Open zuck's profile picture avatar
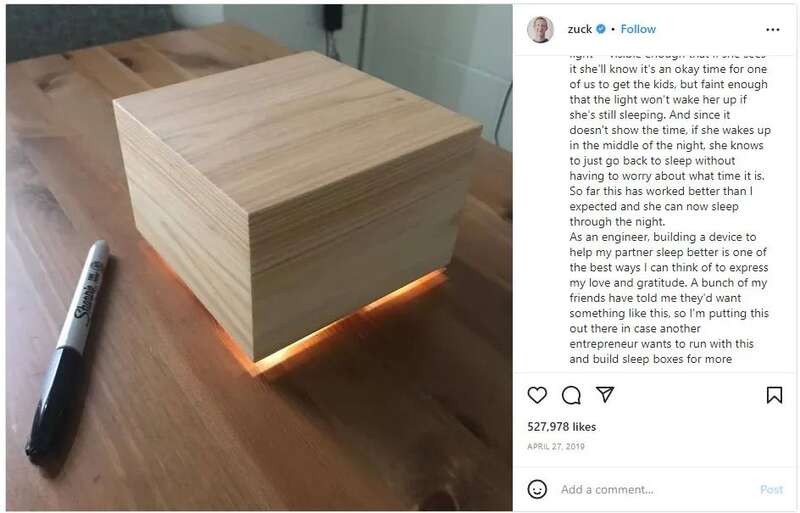 540,29
